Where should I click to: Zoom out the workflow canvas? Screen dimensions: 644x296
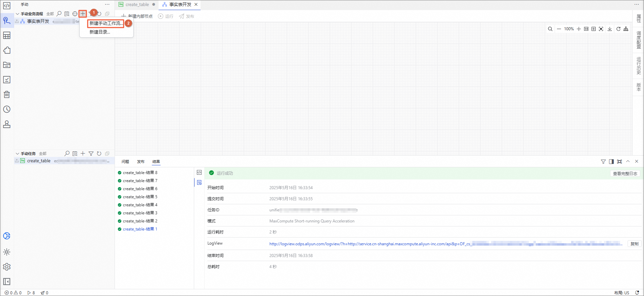click(559, 29)
